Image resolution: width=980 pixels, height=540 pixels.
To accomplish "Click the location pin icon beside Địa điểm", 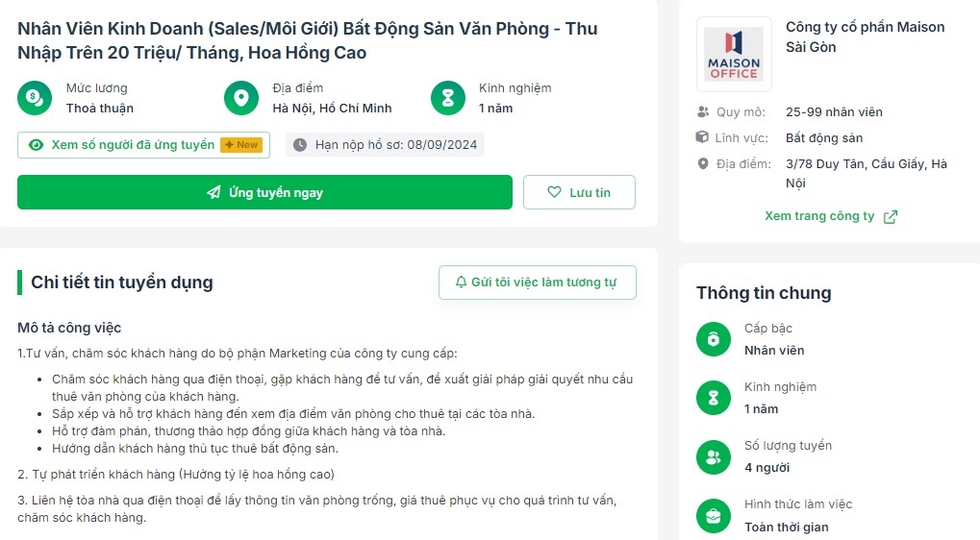I will click(241, 98).
